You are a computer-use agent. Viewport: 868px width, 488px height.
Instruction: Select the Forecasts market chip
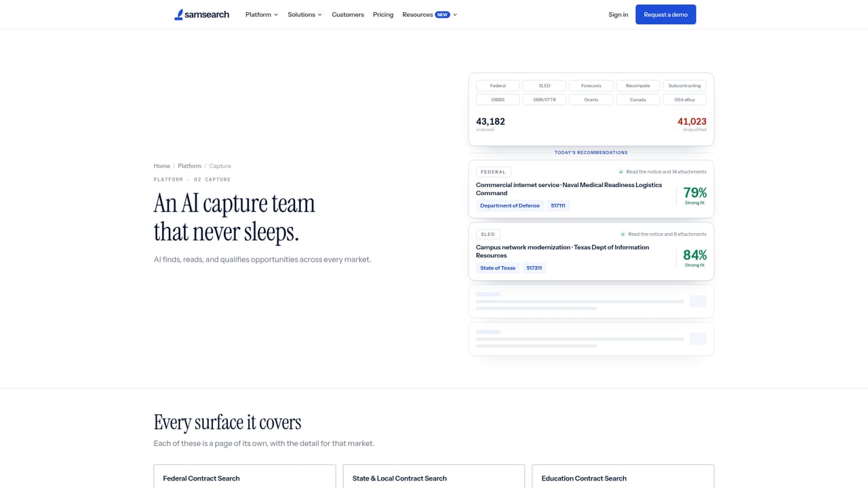tap(591, 85)
